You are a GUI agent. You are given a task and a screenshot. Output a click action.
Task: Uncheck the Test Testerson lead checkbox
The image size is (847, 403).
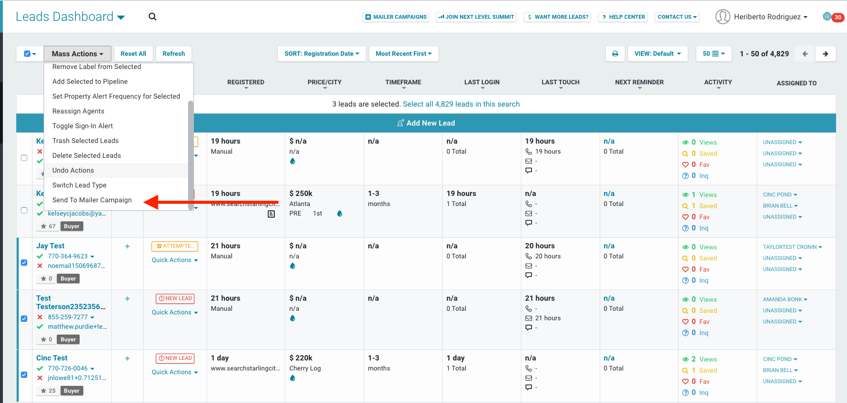[x=24, y=319]
